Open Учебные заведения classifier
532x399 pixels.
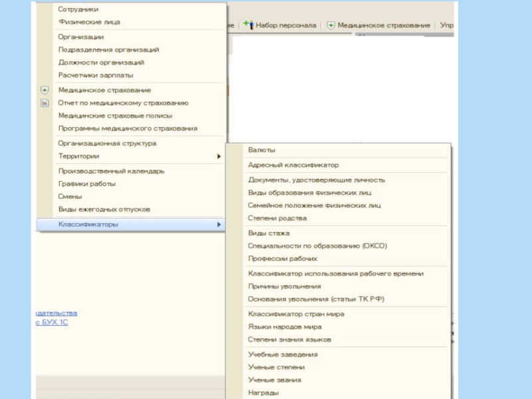(x=283, y=355)
